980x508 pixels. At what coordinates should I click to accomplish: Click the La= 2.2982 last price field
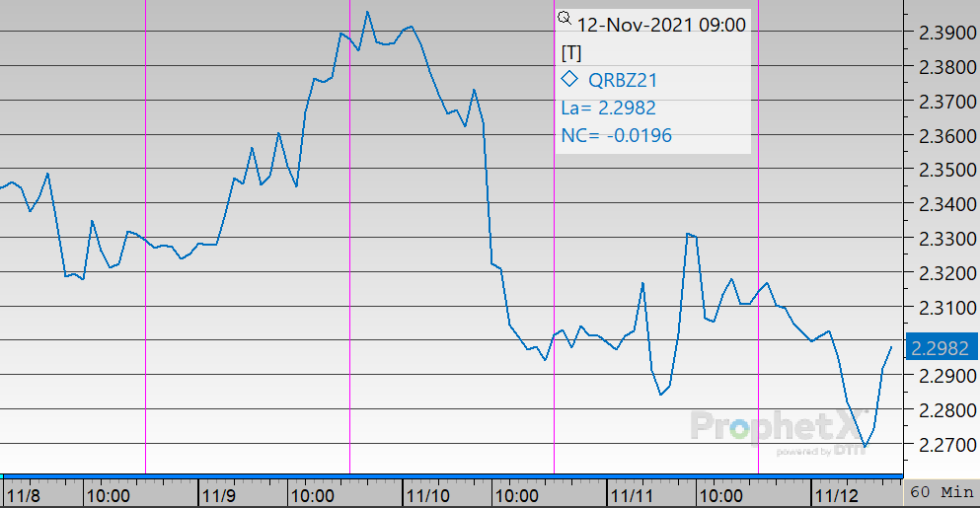(608, 109)
